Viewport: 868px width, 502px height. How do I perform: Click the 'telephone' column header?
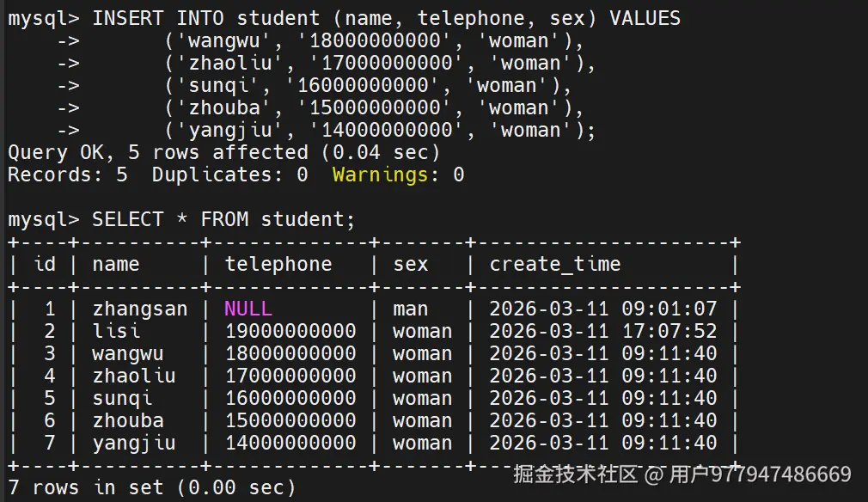tap(278, 265)
